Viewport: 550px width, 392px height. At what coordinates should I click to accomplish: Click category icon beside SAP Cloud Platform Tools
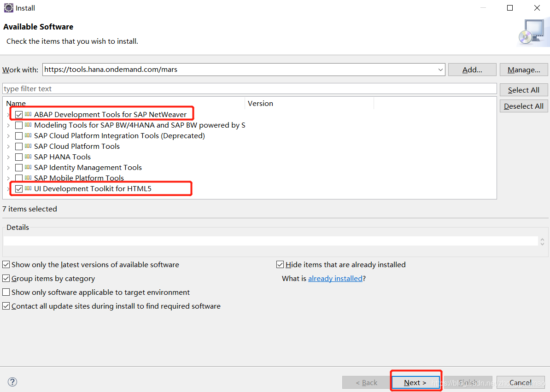[28, 146]
